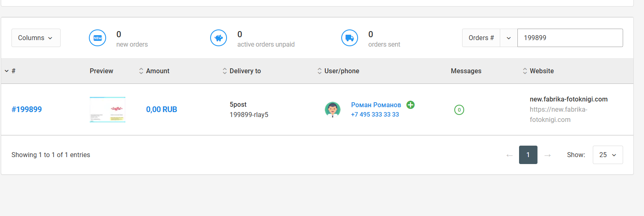Screen dimensions: 644x216
Task: Click the new orders badge icon
Action: click(x=98, y=38)
